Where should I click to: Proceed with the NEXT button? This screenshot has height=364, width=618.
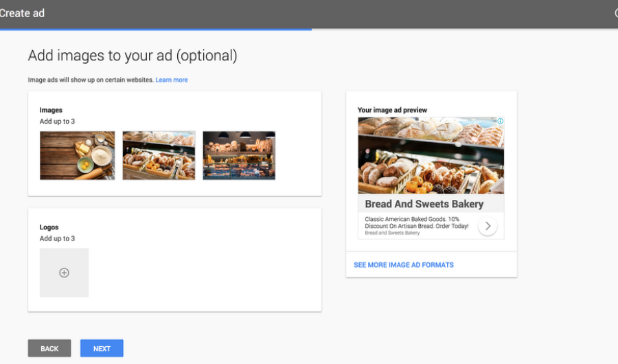(102, 348)
